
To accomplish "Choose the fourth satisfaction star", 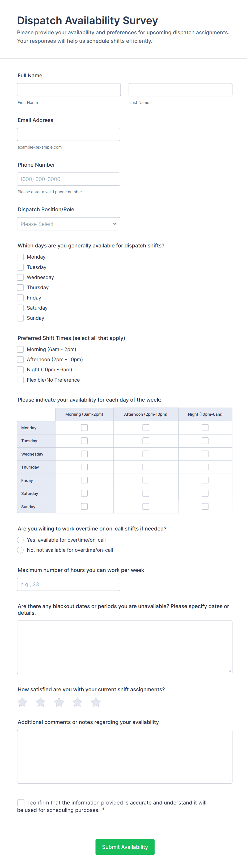I will tap(77, 702).
